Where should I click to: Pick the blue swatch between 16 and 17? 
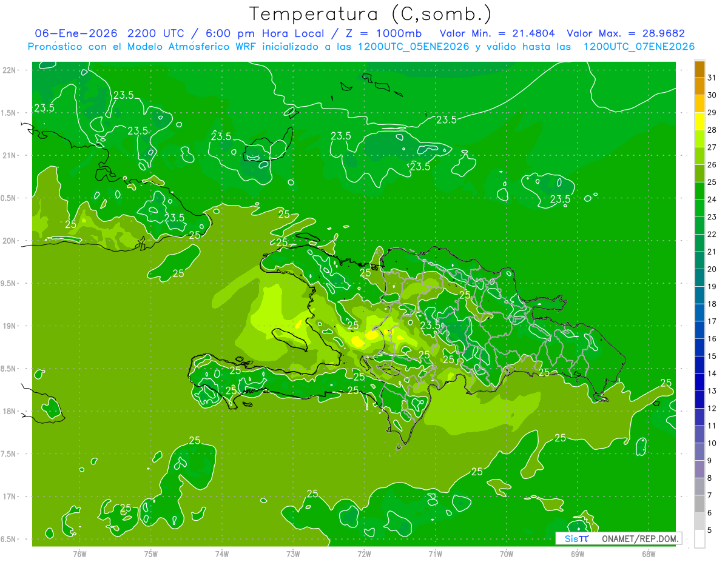(x=699, y=330)
